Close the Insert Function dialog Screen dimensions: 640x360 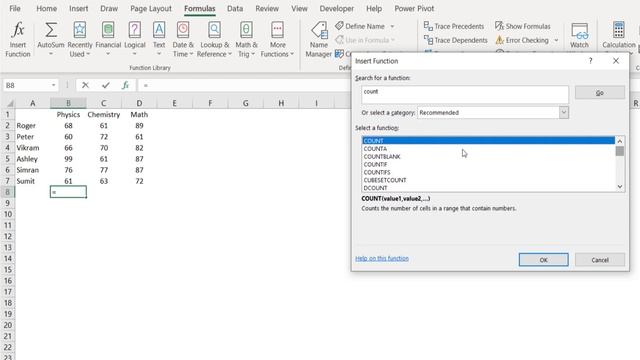(616, 61)
